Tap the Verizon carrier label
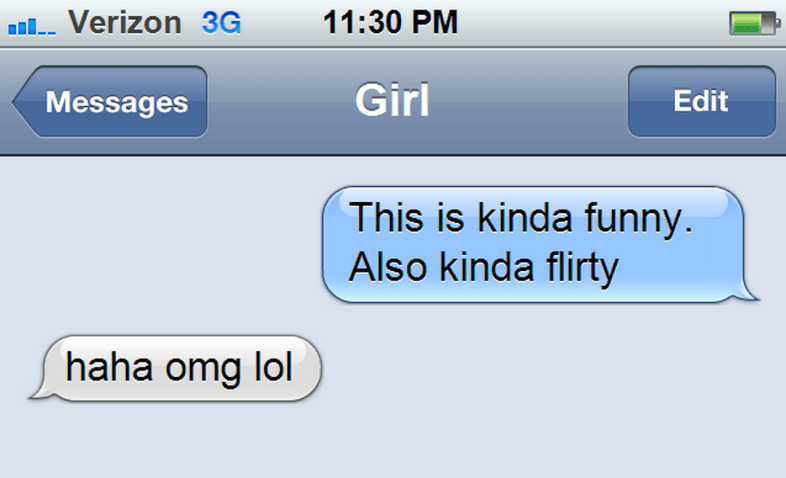This screenshot has height=478, width=786. click(x=125, y=23)
